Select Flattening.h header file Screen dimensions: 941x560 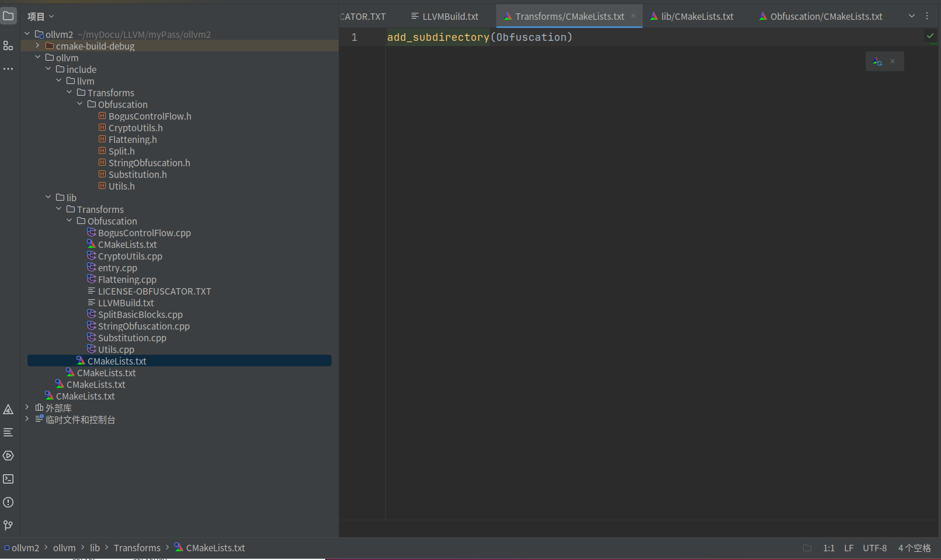click(133, 139)
